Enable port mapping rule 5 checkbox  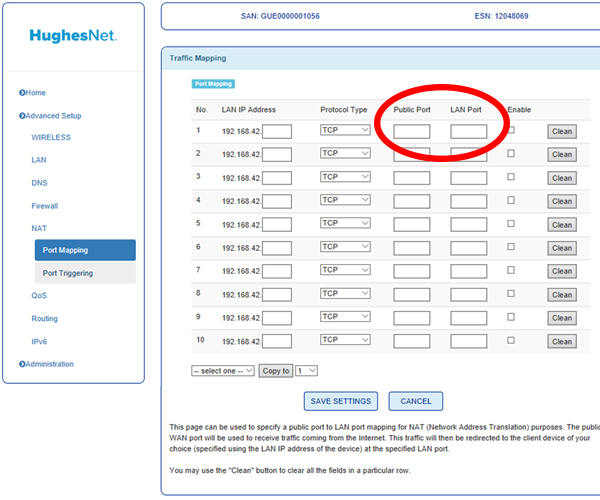(x=511, y=223)
